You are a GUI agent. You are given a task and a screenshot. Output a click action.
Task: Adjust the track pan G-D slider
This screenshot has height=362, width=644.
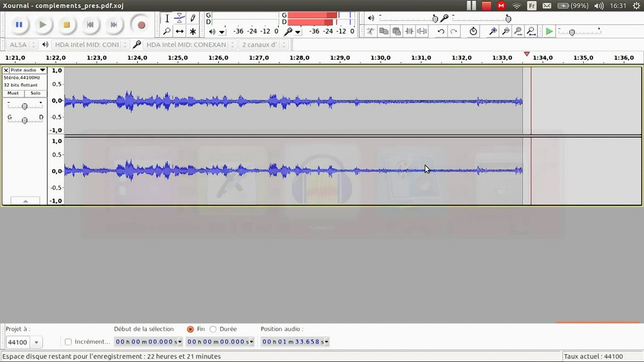24,120
